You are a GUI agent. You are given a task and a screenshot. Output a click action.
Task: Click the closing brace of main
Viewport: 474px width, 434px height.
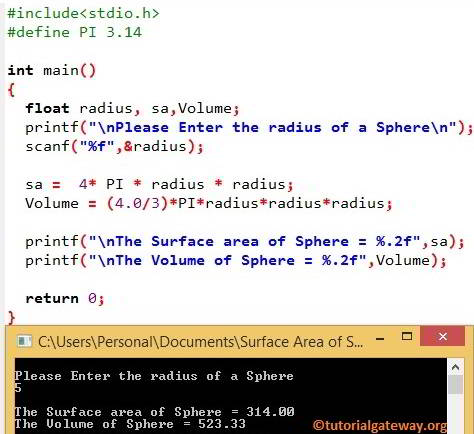[x=11, y=317]
